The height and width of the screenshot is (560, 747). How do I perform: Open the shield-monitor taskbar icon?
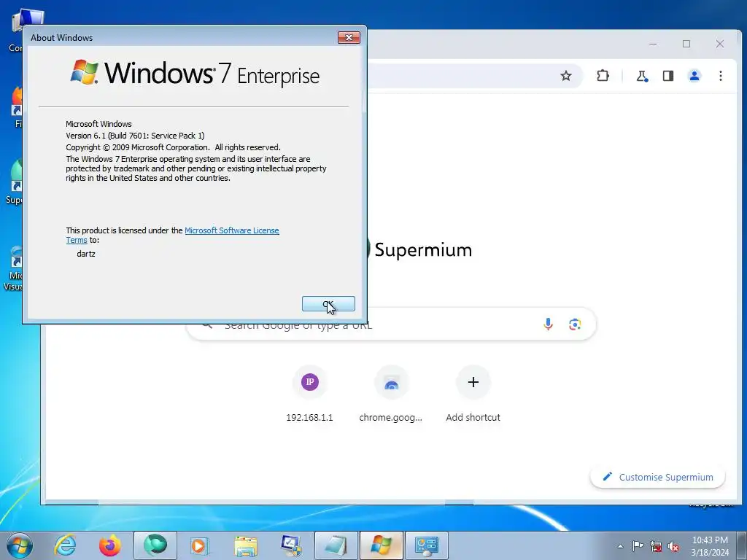point(291,545)
